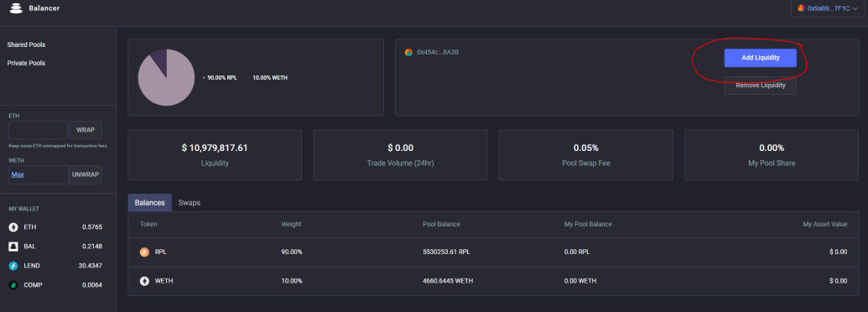
Task: Switch to the Balances tab
Action: [x=149, y=202]
